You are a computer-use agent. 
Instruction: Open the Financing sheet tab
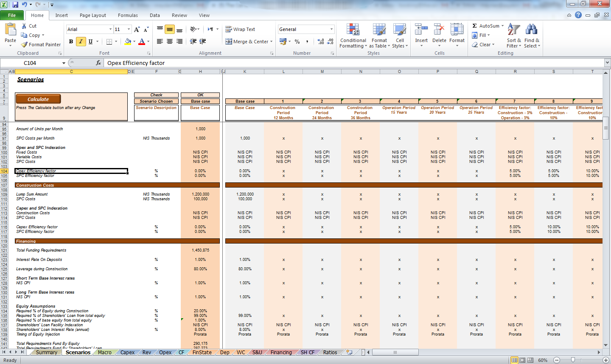[x=281, y=353]
